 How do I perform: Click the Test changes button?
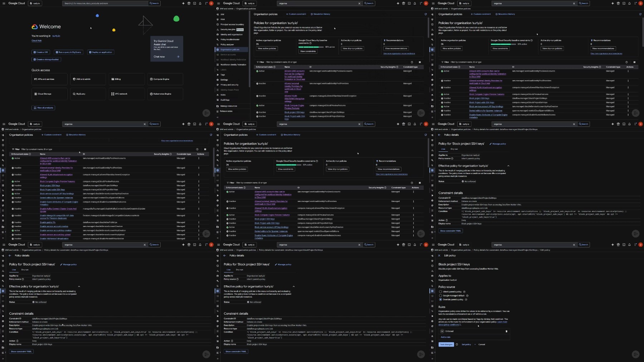click(x=446, y=344)
